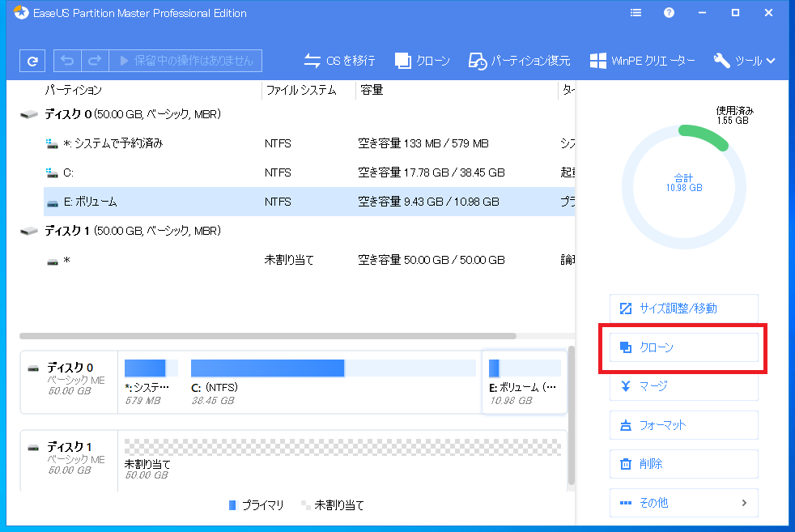Open the サイズ調整/移動 sidebar option
The height and width of the screenshot is (532, 795).
(x=683, y=308)
